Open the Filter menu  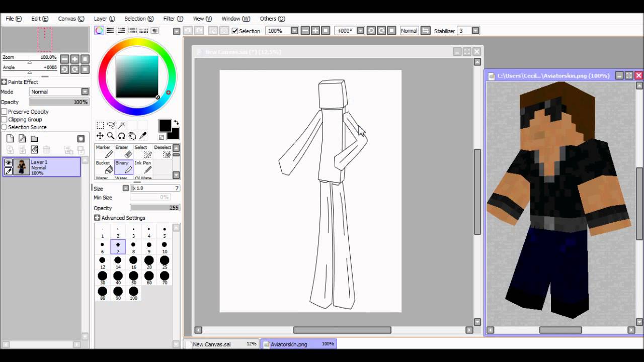(173, 19)
